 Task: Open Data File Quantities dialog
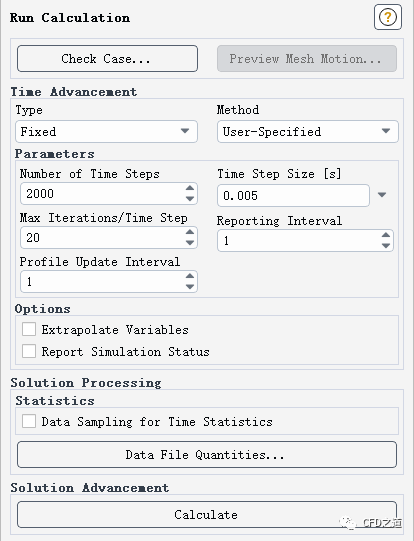pyautogui.click(x=207, y=455)
